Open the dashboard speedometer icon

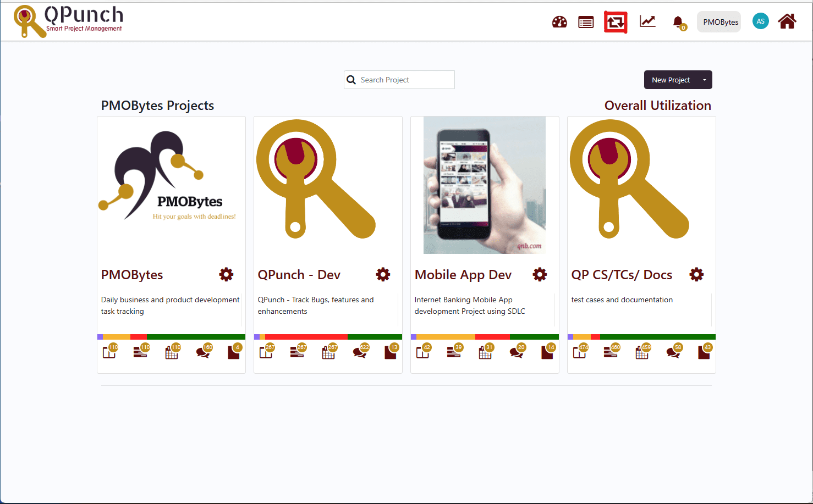(x=559, y=22)
